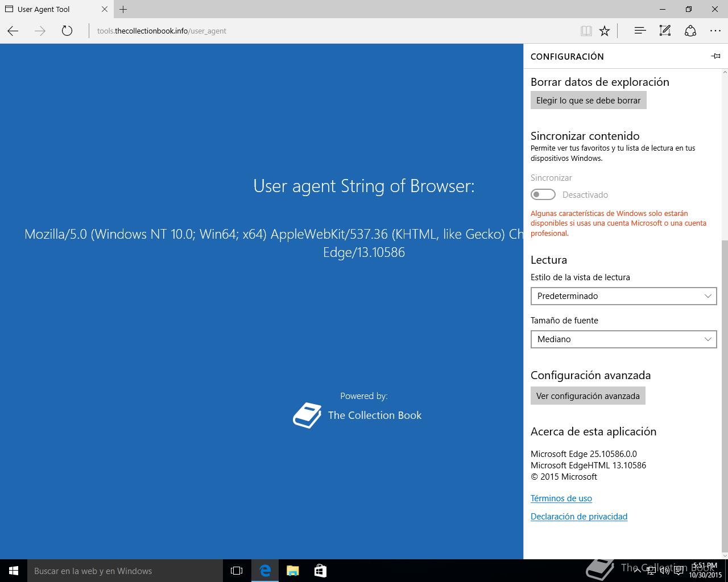Viewport: 728px width, 582px height.
Task: Add page to favorites star icon
Action: pyautogui.click(x=605, y=31)
